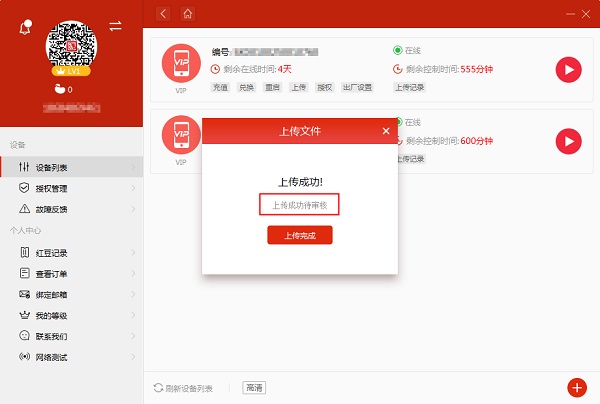
Task: Go back with the left arrow button
Action: point(163,14)
